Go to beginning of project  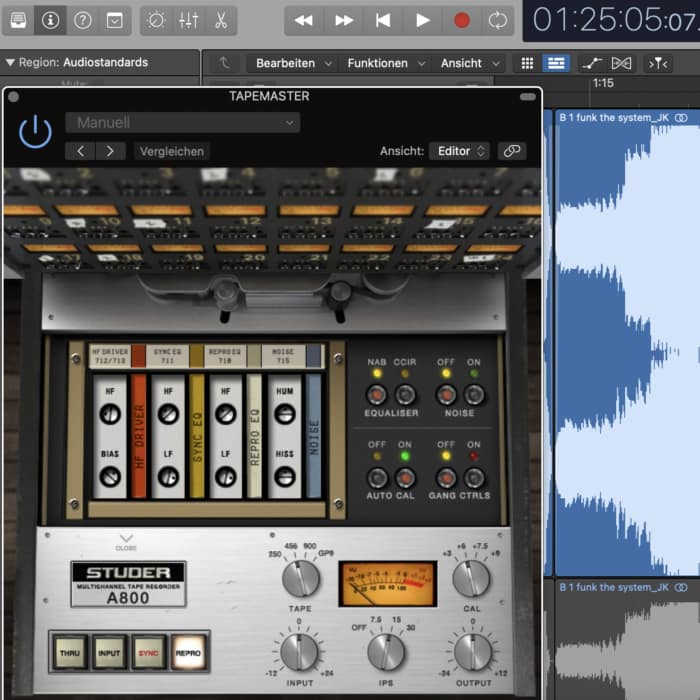click(383, 20)
